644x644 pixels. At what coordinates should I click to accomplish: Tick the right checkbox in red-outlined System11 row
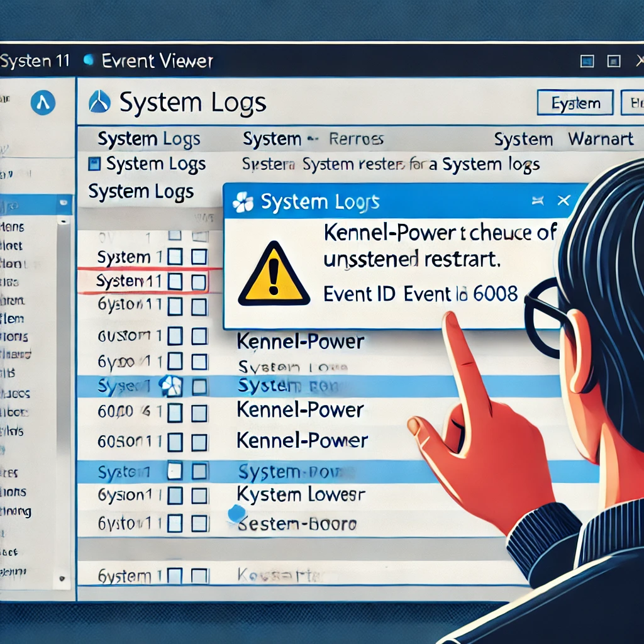click(x=199, y=282)
